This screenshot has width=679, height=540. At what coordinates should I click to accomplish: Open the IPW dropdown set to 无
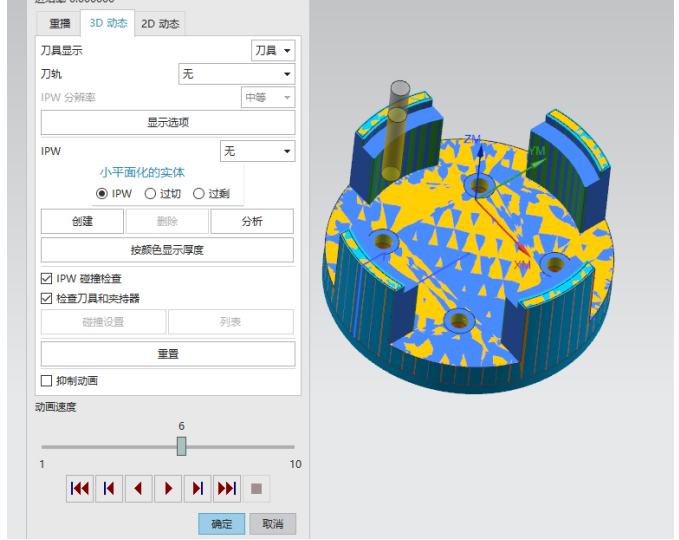258,151
